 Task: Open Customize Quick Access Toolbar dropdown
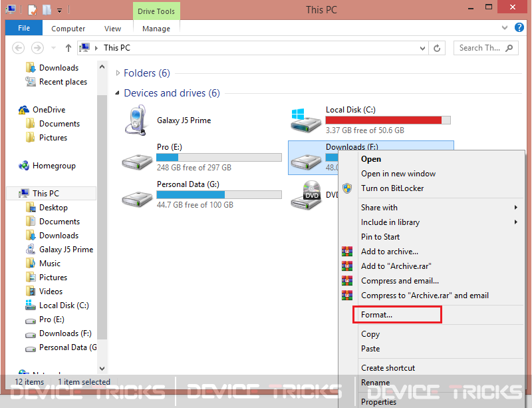click(59, 11)
